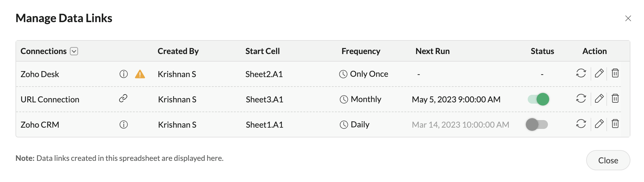Refresh the Zoho CRM data link
This screenshot has height=182, width=644.
581,124
